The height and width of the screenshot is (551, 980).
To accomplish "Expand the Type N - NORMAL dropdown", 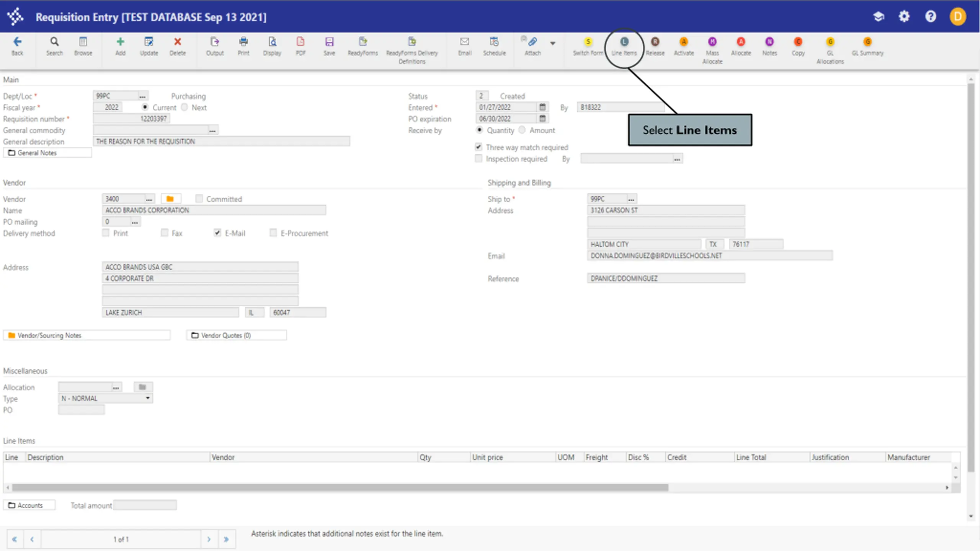I will [x=106, y=398].
